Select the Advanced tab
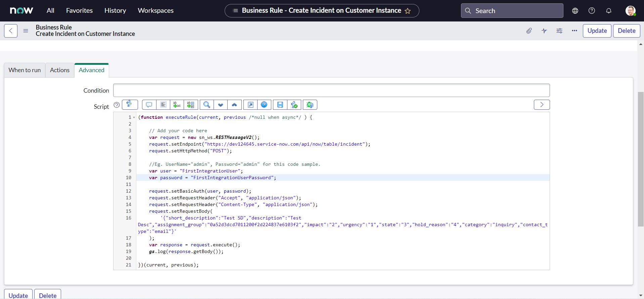 92,70
